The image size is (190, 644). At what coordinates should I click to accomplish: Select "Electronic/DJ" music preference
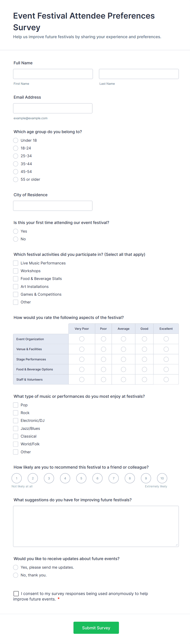click(16, 420)
